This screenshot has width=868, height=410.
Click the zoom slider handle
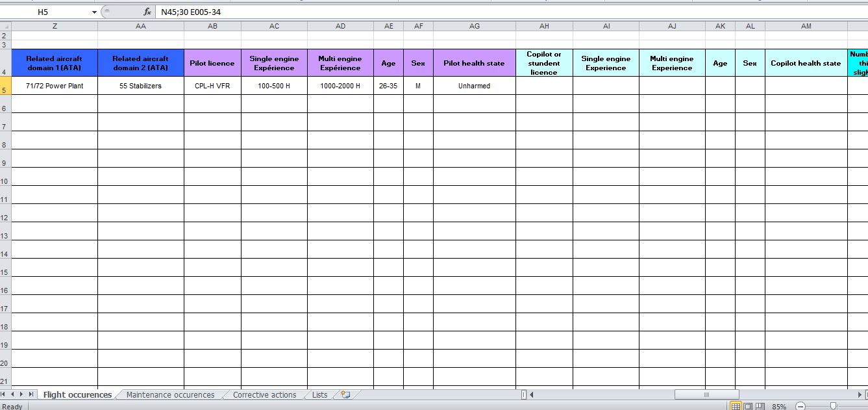(833, 406)
